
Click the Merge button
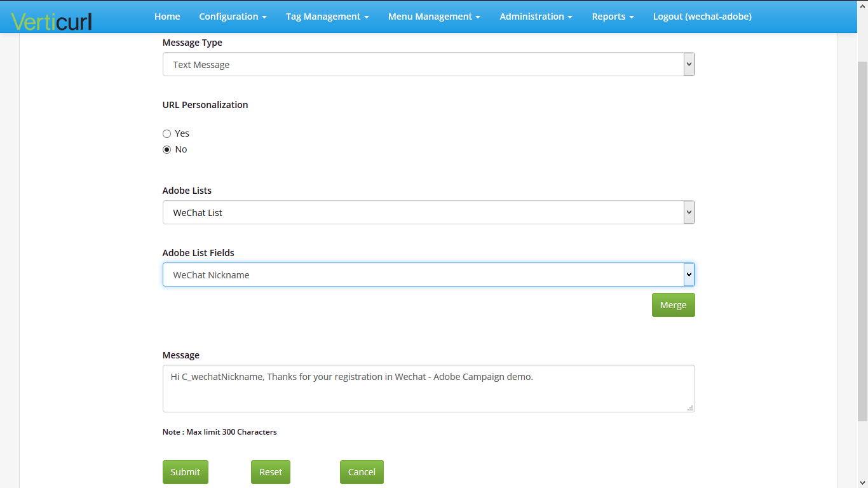click(x=673, y=304)
